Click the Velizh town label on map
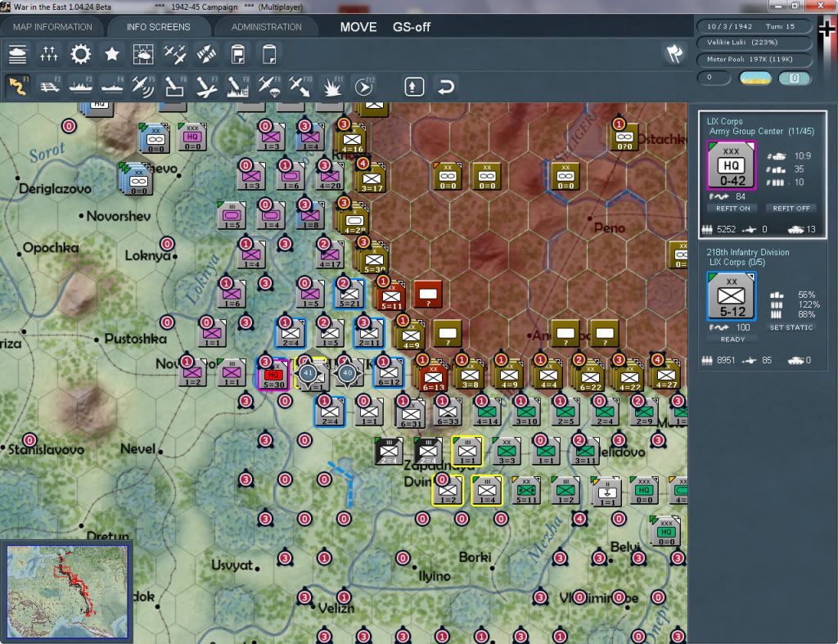This screenshot has height=644, width=838. [x=336, y=608]
